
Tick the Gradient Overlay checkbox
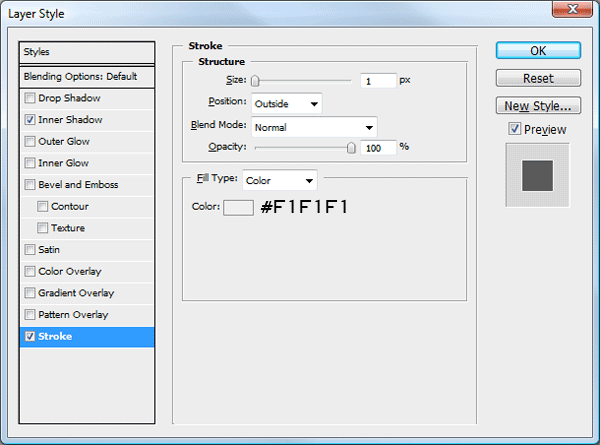(29, 293)
